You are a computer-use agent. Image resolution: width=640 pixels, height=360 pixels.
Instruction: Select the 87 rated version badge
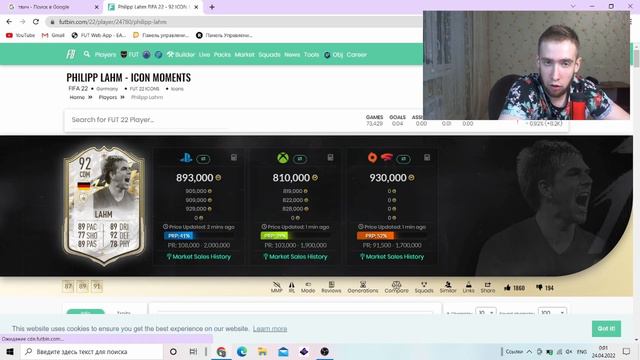coord(68,286)
